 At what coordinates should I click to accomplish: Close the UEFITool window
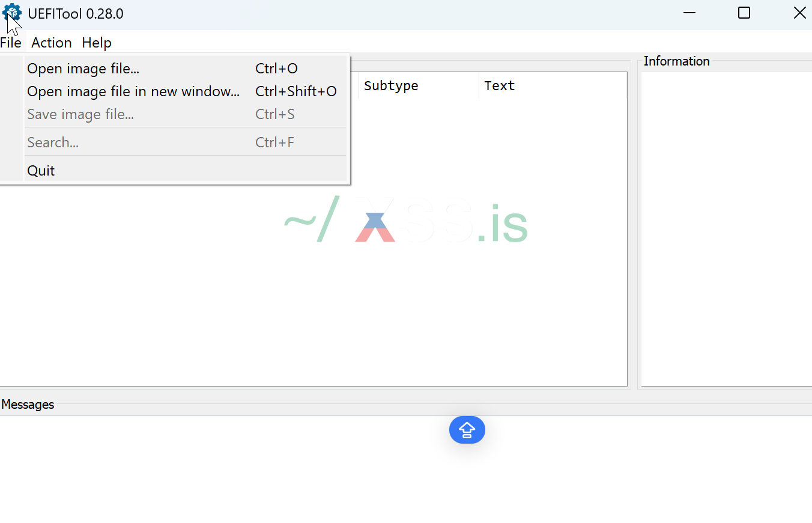coord(799,13)
